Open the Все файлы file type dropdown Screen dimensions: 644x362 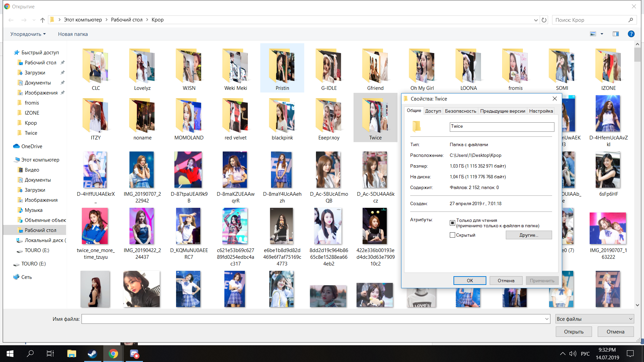594,319
